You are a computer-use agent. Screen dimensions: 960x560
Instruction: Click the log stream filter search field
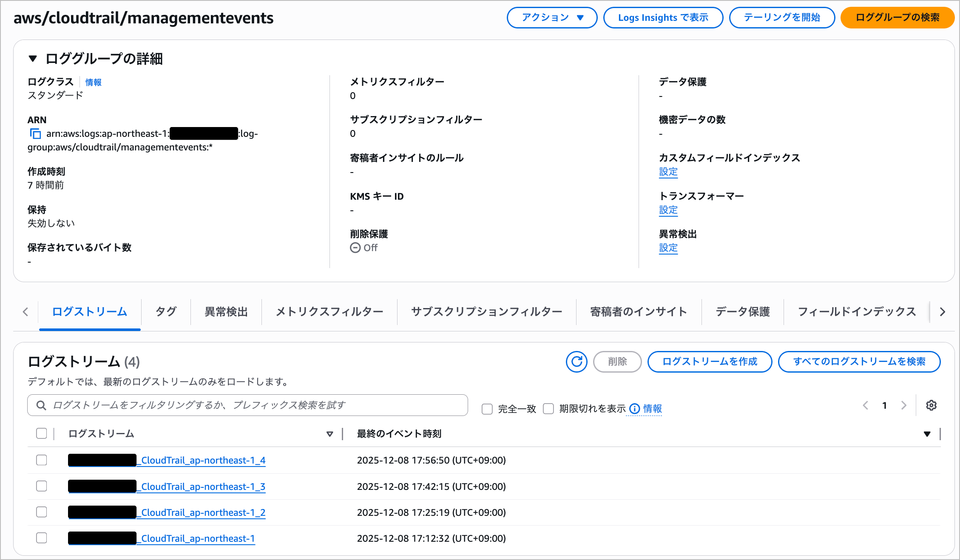(247, 405)
